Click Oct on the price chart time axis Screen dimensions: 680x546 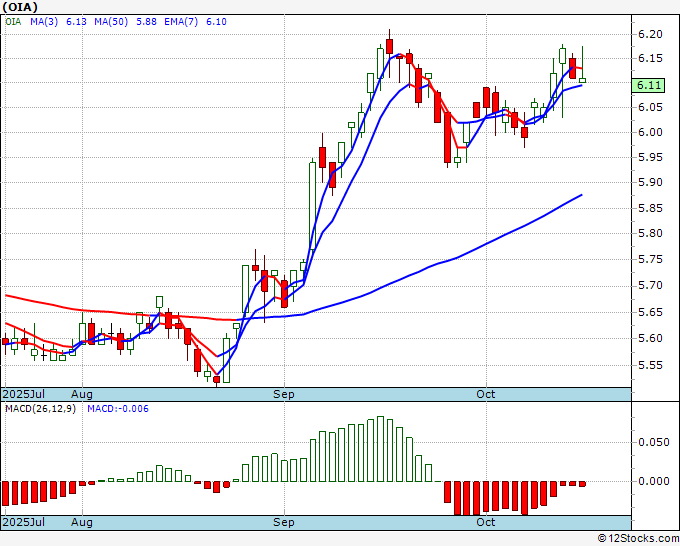[x=485, y=394]
